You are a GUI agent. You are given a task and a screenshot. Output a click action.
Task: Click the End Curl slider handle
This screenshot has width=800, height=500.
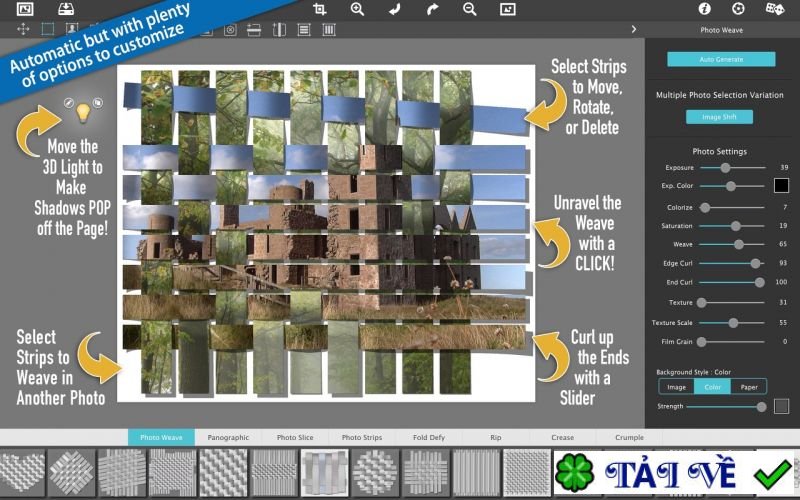click(759, 282)
